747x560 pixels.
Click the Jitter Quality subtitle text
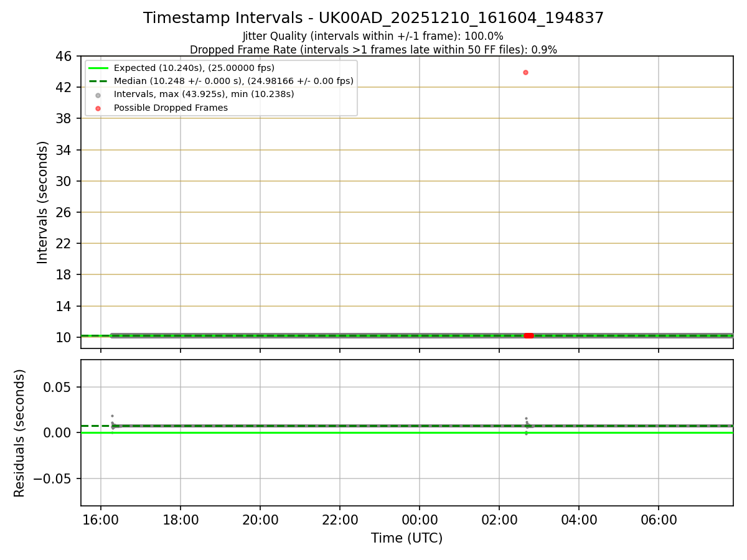(x=373, y=36)
